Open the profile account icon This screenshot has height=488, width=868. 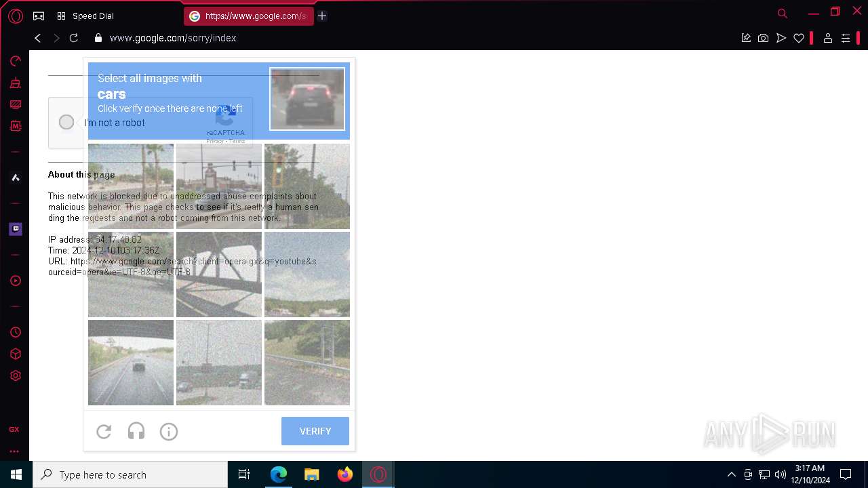pyautogui.click(x=827, y=38)
